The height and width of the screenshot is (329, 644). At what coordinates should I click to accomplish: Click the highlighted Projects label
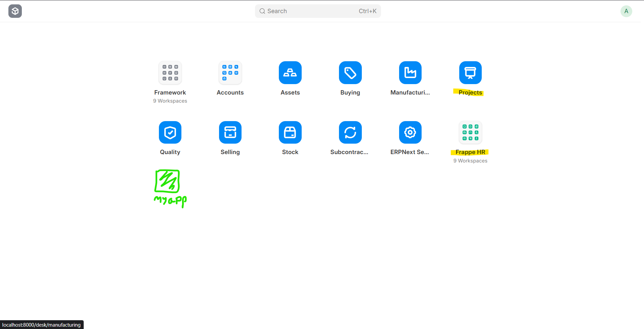pyautogui.click(x=470, y=93)
